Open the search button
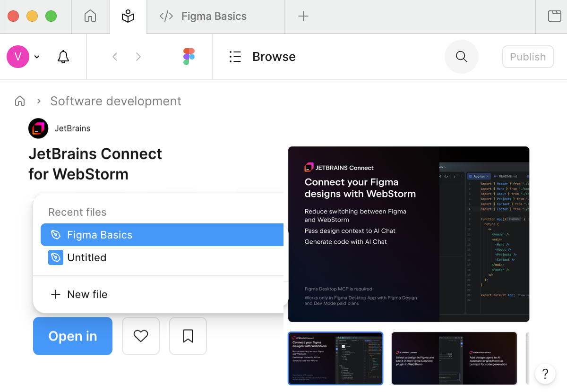 tap(462, 57)
